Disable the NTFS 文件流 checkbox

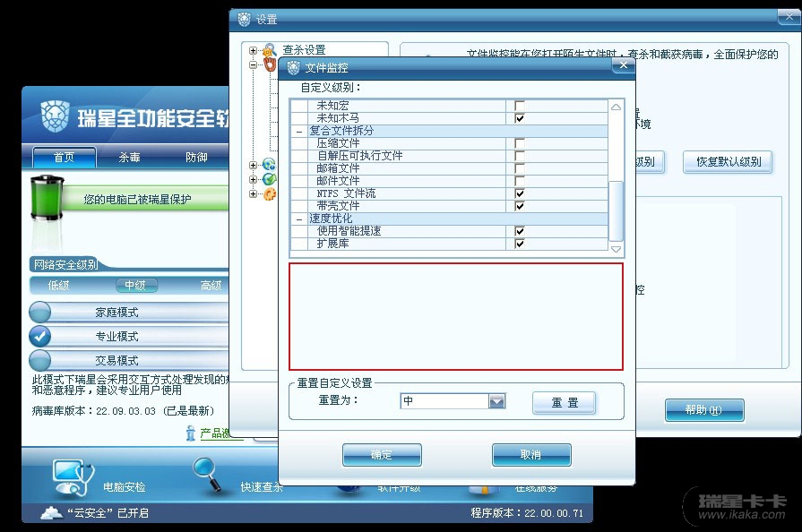[x=520, y=193]
